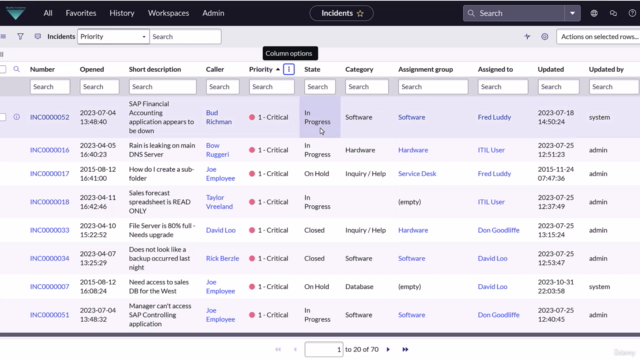Viewport: 640px width, 360px height.
Task: Open incident INC0000017
Action: point(49,173)
